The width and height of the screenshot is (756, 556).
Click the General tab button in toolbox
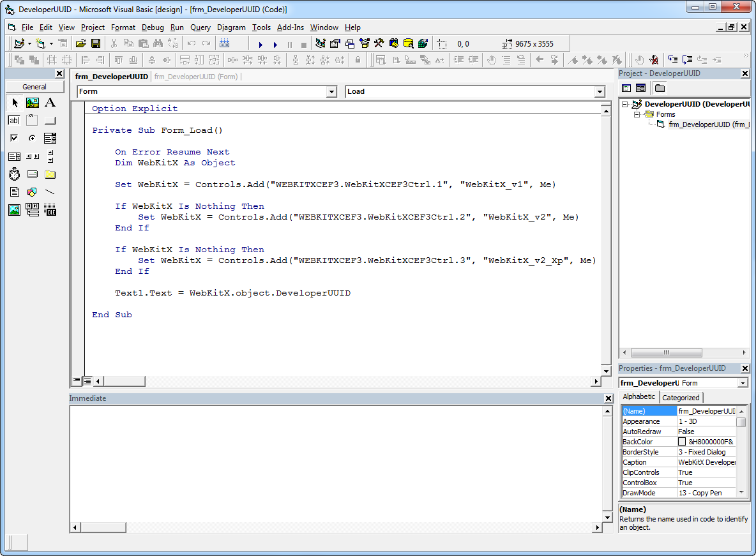[x=34, y=87]
